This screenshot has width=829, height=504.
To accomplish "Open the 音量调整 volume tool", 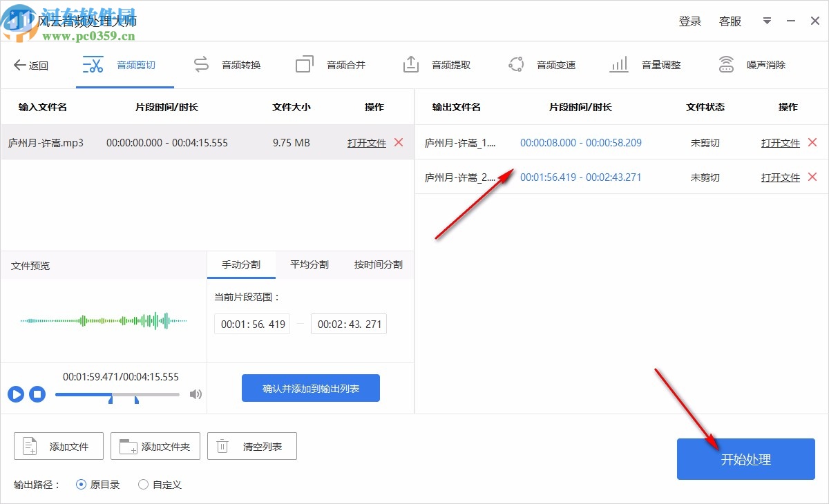I will pyautogui.click(x=662, y=64).
